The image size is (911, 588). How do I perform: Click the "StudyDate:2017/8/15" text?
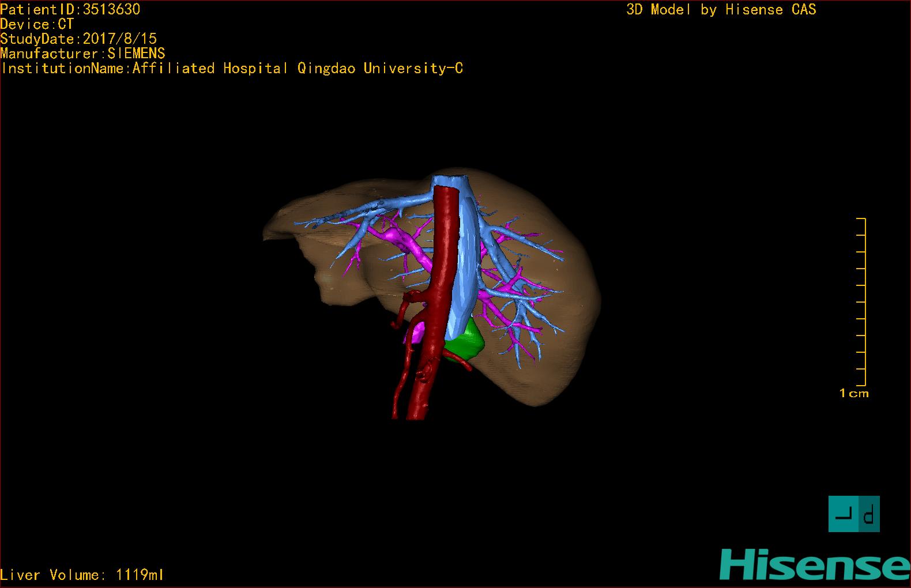[x=78, y=39]
